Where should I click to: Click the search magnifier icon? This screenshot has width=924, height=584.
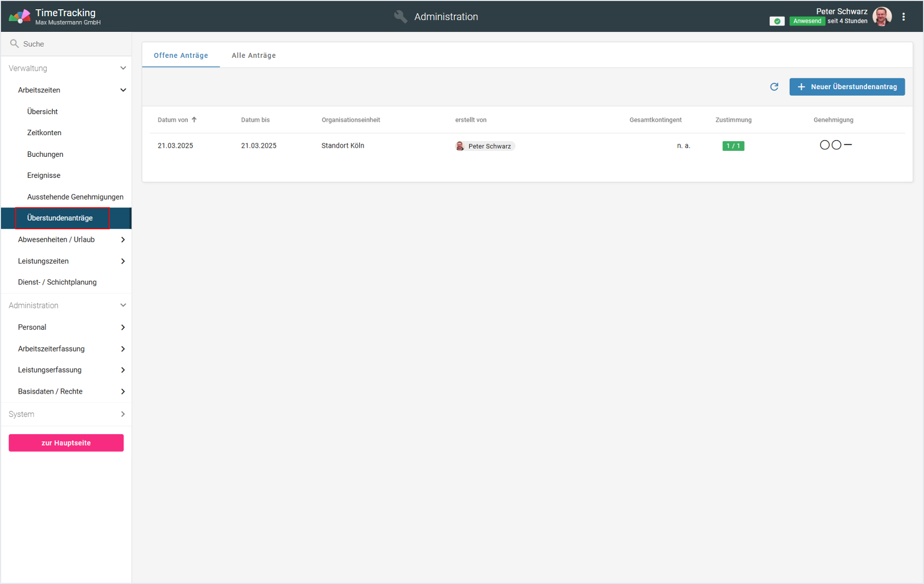(15, 44)
